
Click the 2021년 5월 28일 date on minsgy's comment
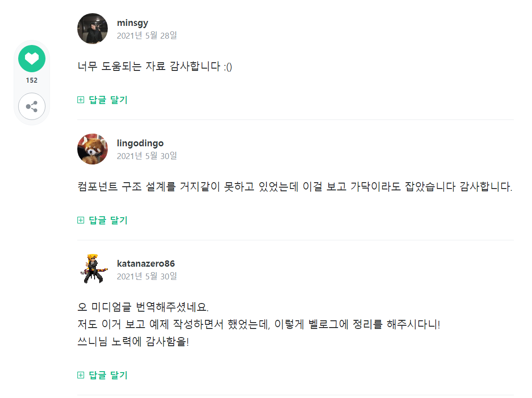click(146, 35)
